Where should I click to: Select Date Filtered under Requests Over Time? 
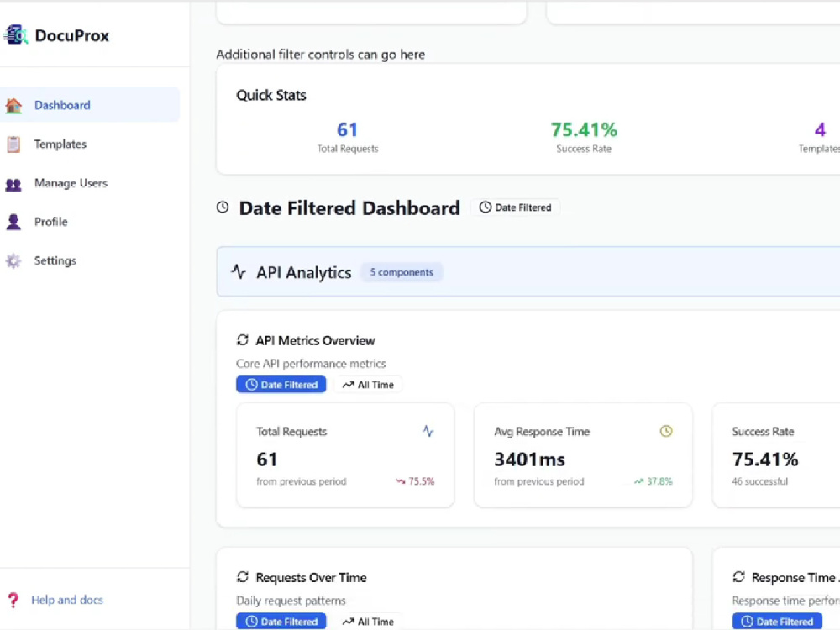pyautogui.click(x=281, y=622)
